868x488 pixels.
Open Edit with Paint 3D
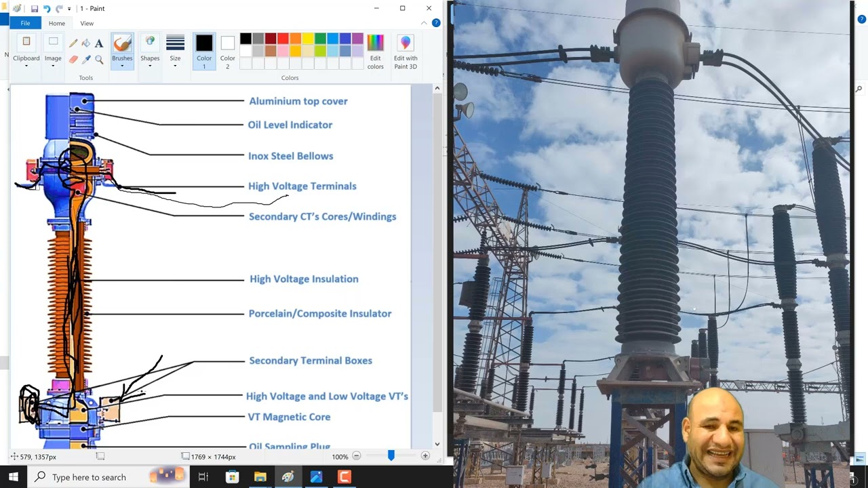click(406, 51)
